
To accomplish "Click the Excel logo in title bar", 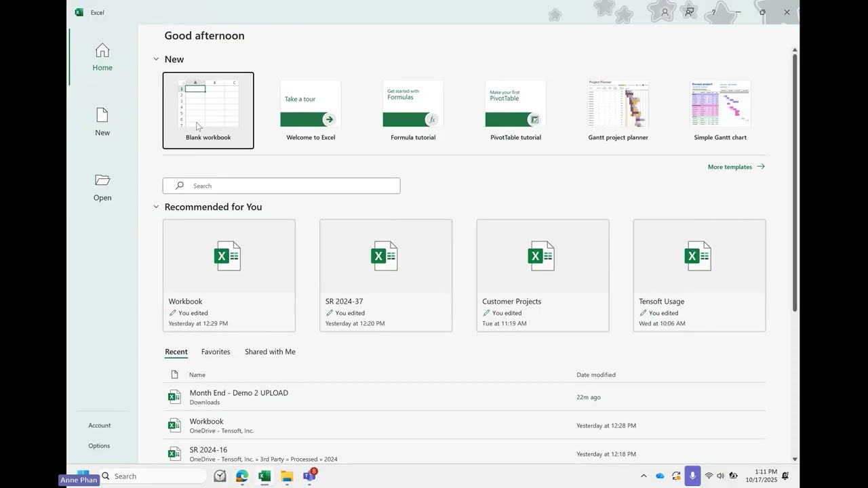I will (x=79, y=12).
